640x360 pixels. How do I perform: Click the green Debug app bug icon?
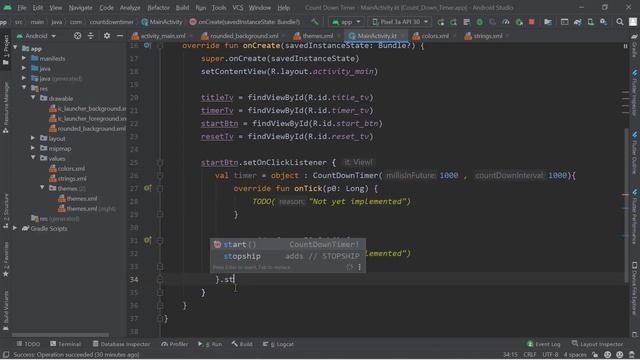480,22
